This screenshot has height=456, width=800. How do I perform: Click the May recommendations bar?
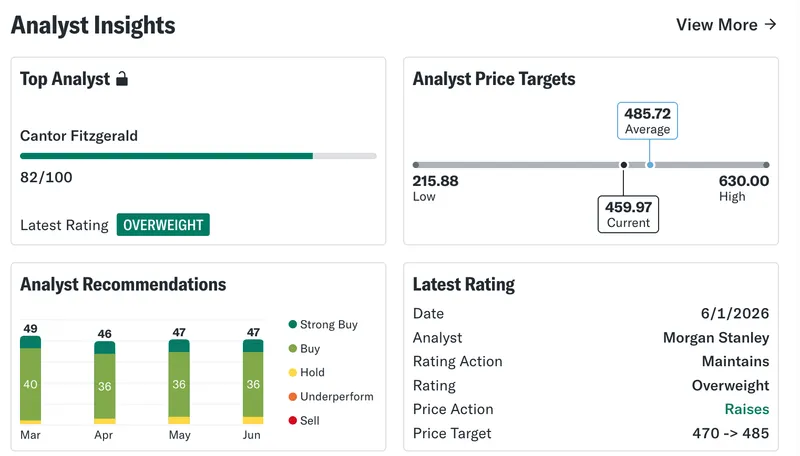(179, 382)
